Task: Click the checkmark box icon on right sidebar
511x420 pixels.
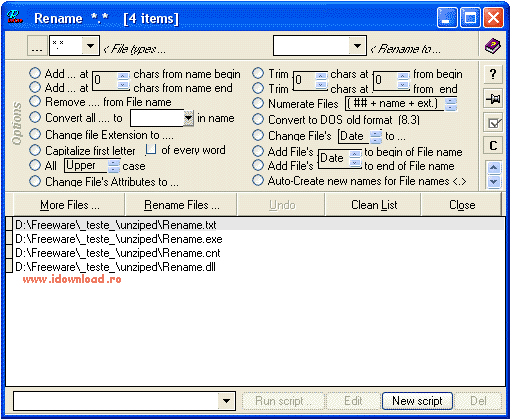Action: point(493,123)
